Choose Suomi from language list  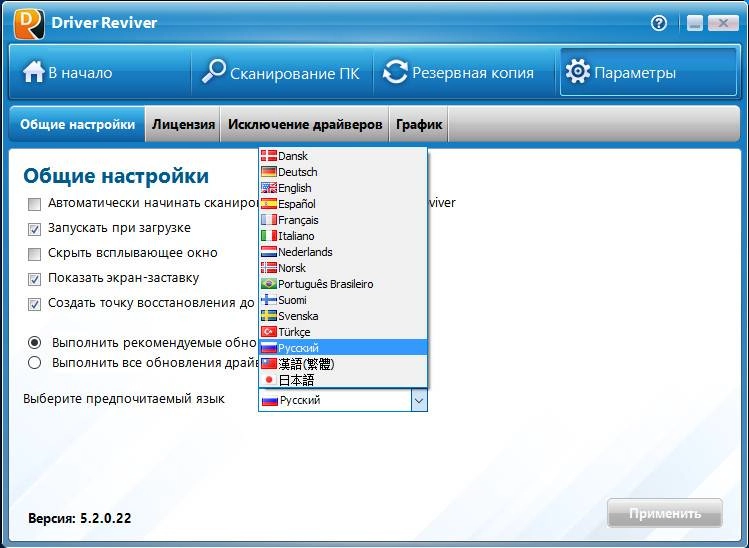(x=343, y=300)
